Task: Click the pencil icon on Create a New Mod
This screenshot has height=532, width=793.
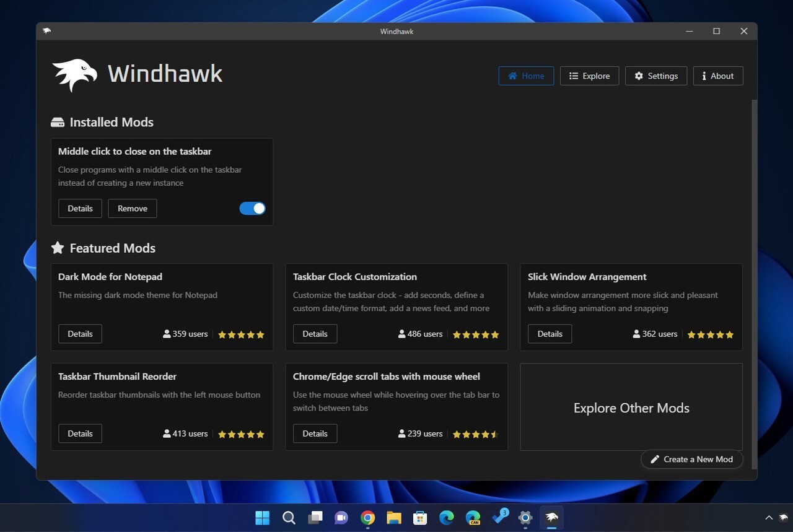Action: pyautogui.click(x=655, y=459)
